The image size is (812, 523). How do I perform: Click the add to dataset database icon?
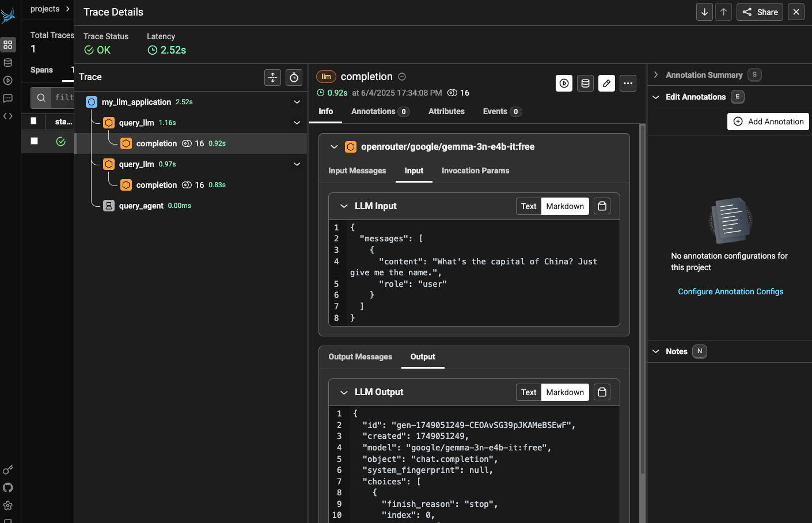pyautogui.click(x=585, y=84)
